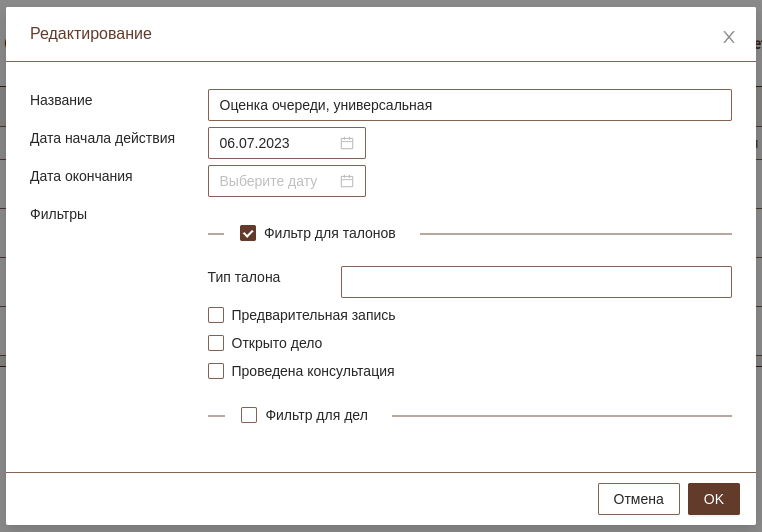Tick the Открыто дело checkbox
762x532 pixels.
[216, 343]
